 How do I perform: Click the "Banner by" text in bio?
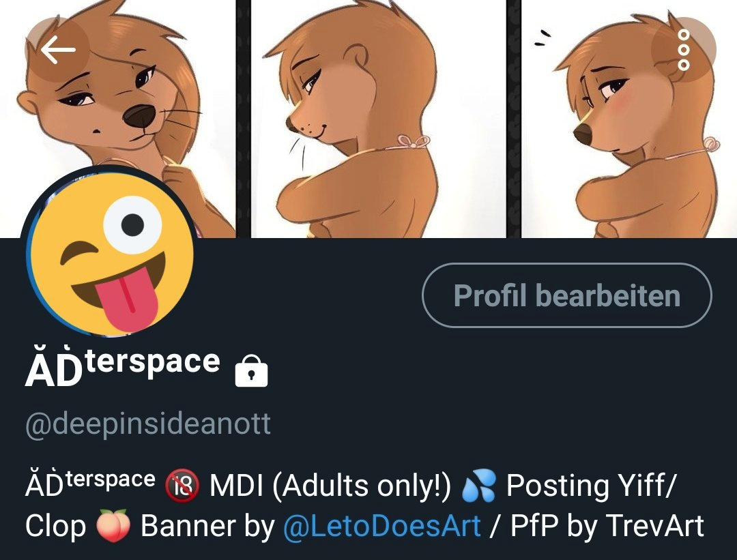[207, 526]
